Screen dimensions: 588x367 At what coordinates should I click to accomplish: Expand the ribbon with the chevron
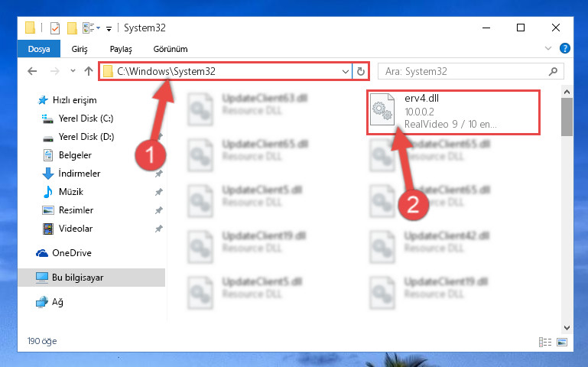(548, 48)
